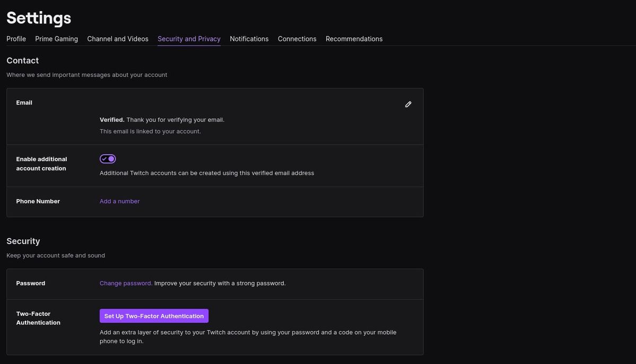The width and height of the screenshot is (636, 364).
Task: Switch to the Connections tab
Action: 297,39
